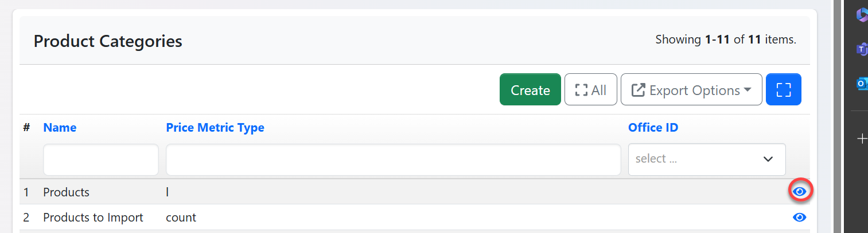Click the plus icon in sidebar
This screenshot has height=233, width=868.
[x=862, y=139]
